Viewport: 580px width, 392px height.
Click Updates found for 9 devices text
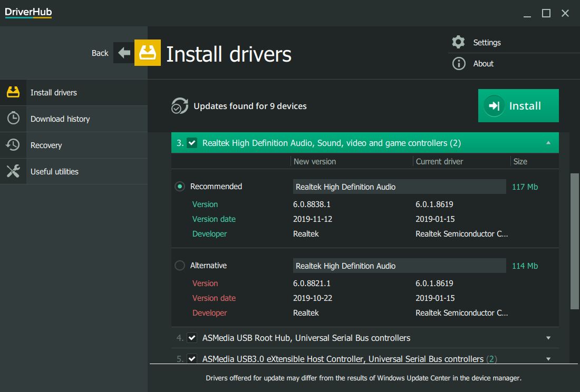(250, 106)
